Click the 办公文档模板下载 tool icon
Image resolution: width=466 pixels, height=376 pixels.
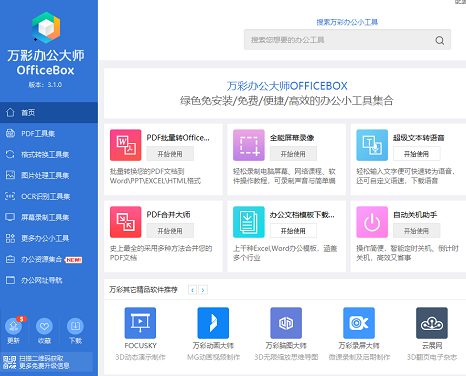(x=249, y=222)
